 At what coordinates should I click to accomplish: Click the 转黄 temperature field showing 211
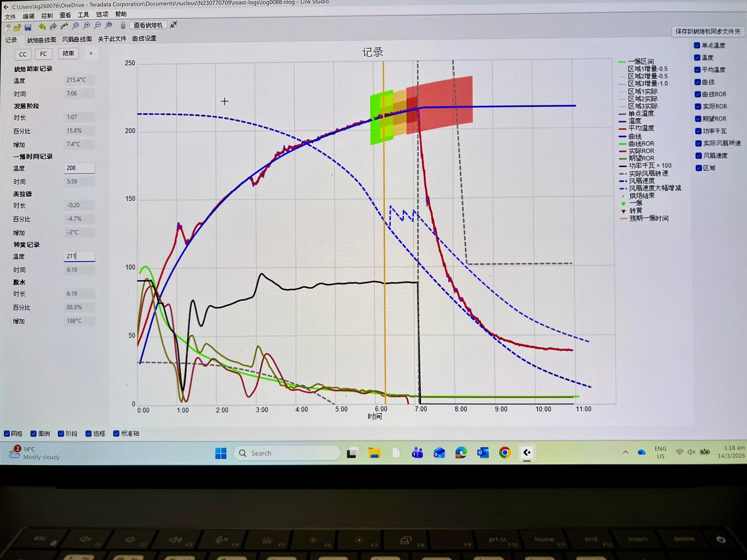(x=79, y=256)
